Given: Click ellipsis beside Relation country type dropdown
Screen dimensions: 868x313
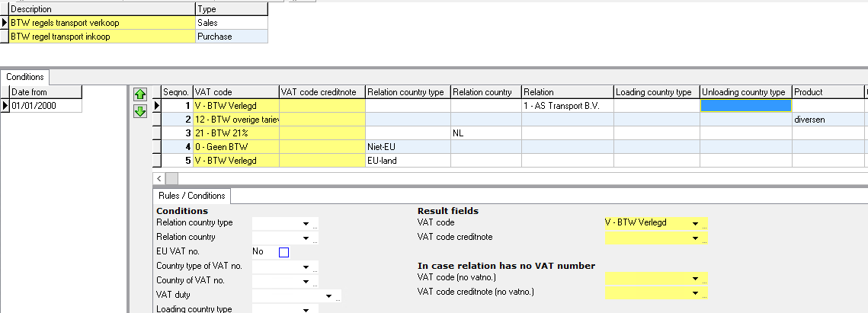Looking at the screenshot, I should [315, 225].
